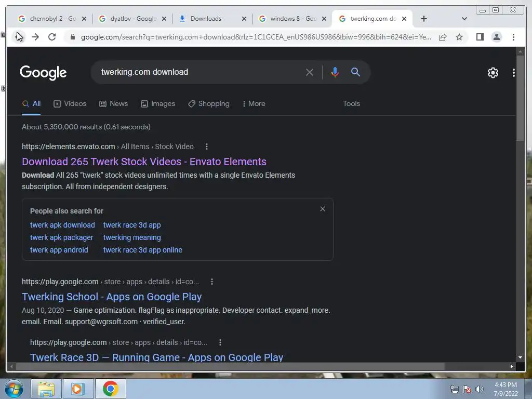Image resolution: width=532 pixels, height=399 pixels.
Task: Open File Explorer from the taskbar
Action: pyautogui.click(x=46, y=389)
